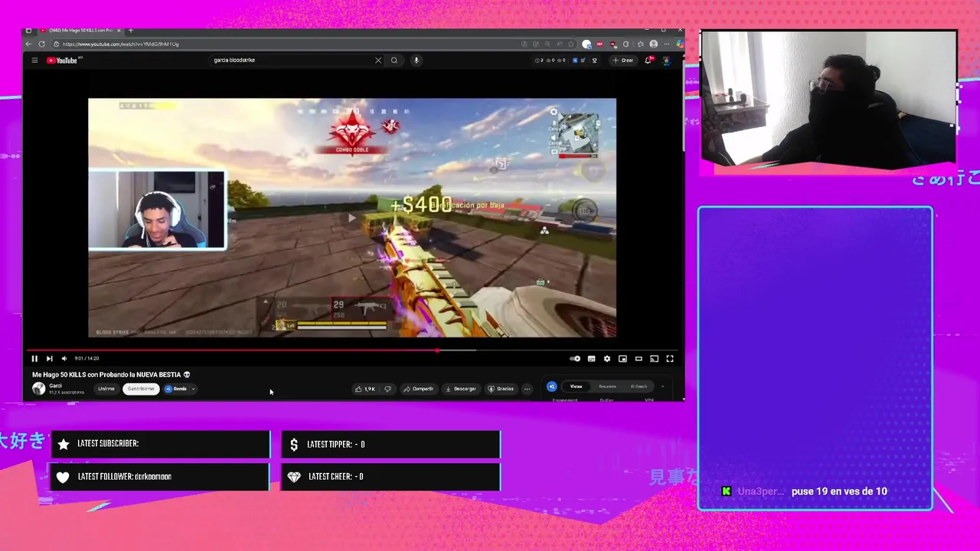
Task: Click chat message from Una3per
Action: pos(804,491)
